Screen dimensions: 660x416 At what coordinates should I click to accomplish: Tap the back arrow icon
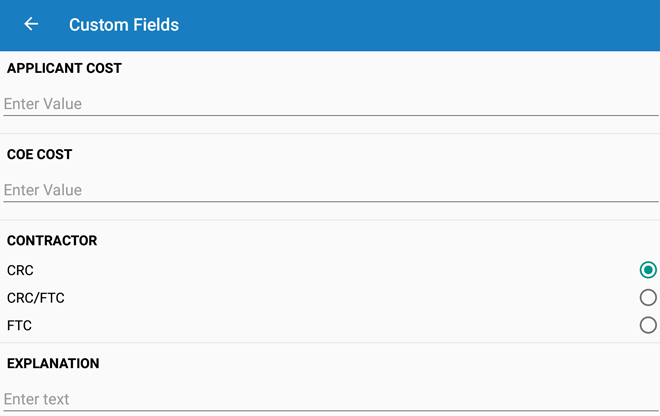click(31, 24)
